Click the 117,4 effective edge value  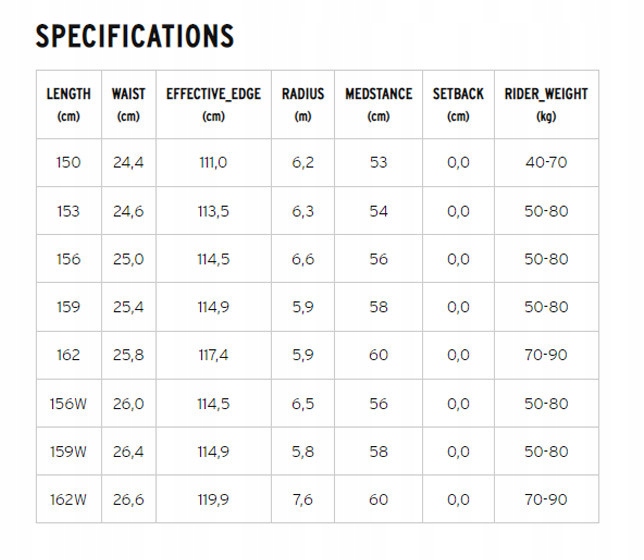click(x=213, y=355)
